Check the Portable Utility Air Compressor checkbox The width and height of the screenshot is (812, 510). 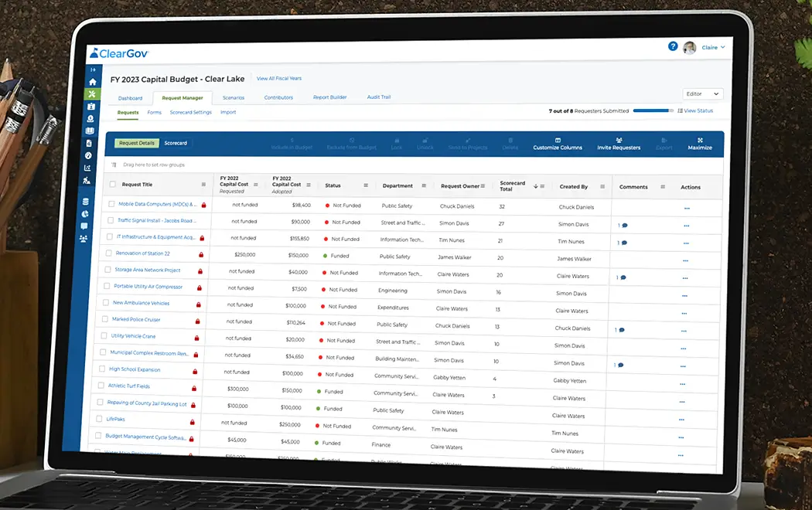107,286
